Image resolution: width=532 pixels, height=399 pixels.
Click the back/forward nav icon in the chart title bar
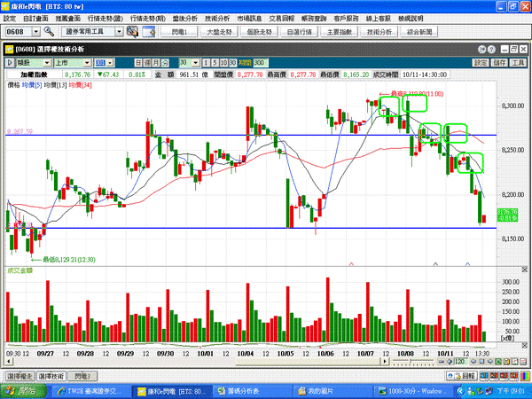coord(481,50)
